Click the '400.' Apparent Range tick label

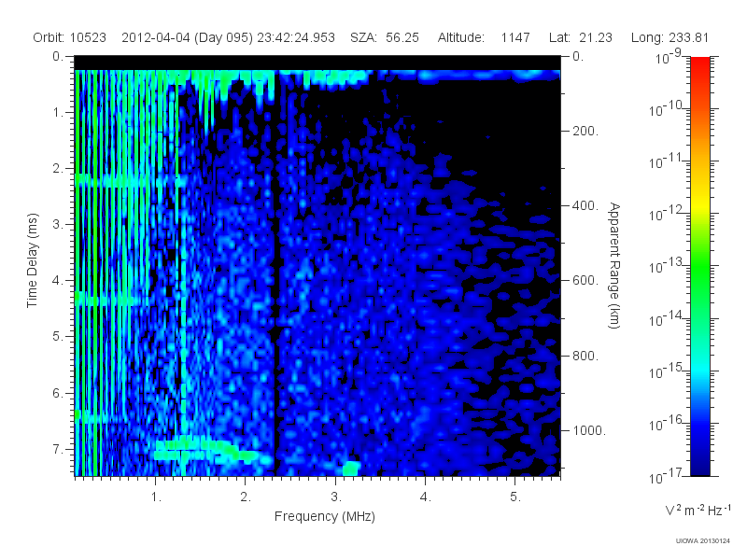pyautogui.click(x=585, y=205)
